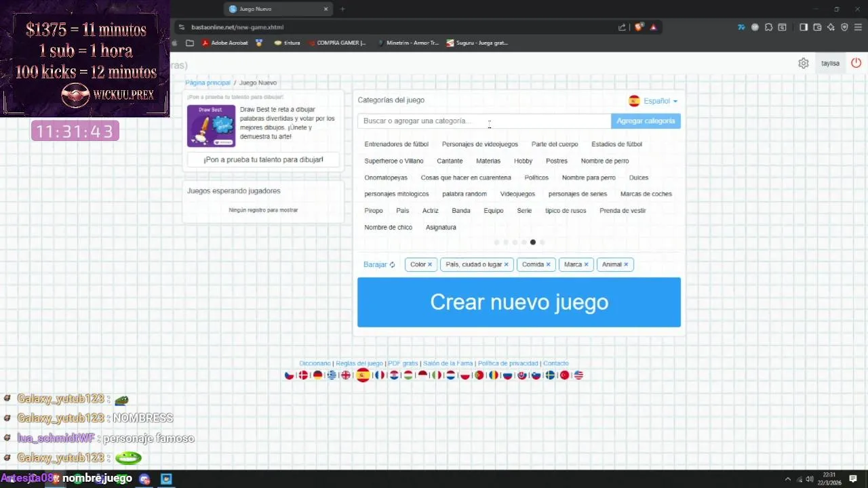Select the UK flag language
Screen dimensions: 868x488
point(346,375)
